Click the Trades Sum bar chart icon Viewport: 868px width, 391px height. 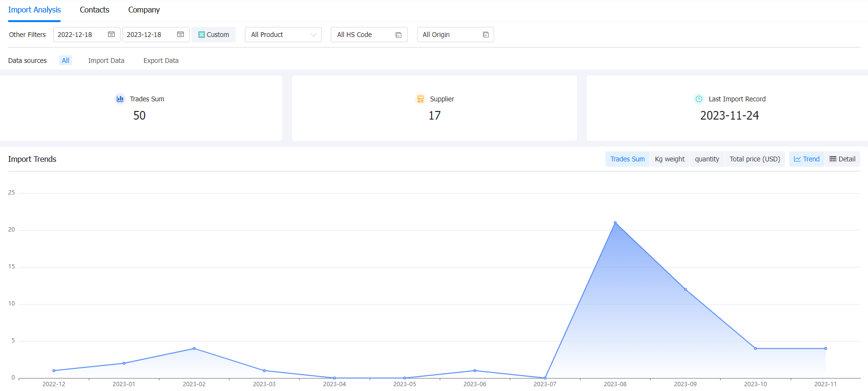point(120,99)
